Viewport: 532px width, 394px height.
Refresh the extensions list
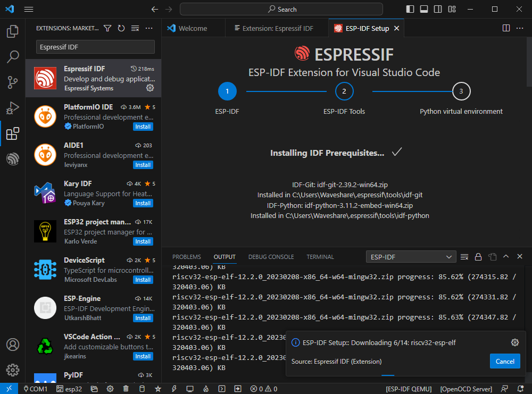[x=121, y=28]
